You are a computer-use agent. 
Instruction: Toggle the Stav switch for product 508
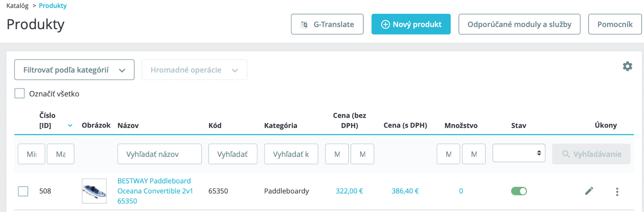point(519,191)
